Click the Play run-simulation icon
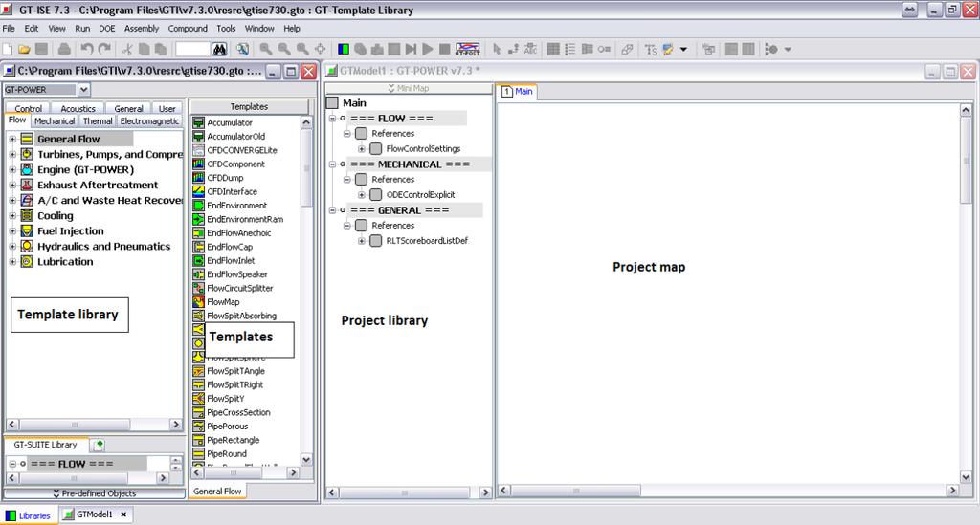Screen dimensions: 980x525 click(428, 49)
